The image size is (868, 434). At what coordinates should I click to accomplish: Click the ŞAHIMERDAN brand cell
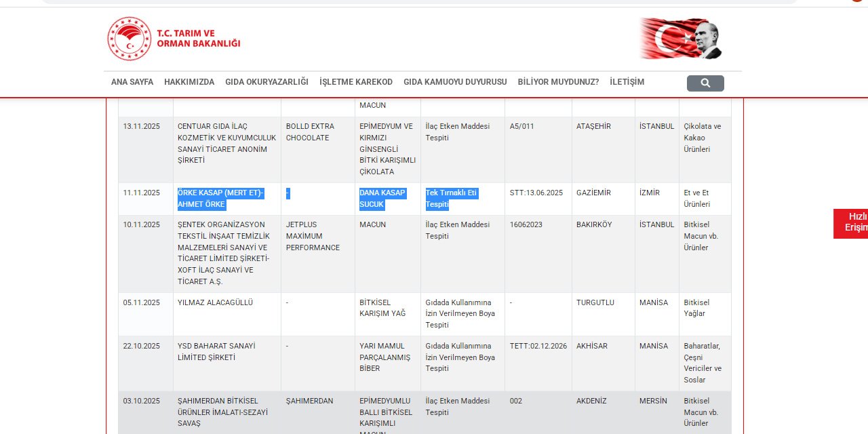pyautogui.click(x=309, y=401)
